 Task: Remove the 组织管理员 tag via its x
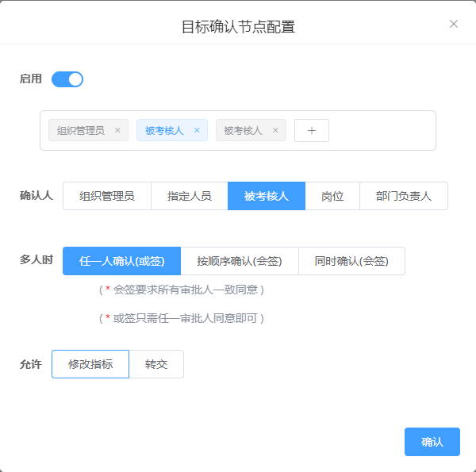[x=117, y=131]
